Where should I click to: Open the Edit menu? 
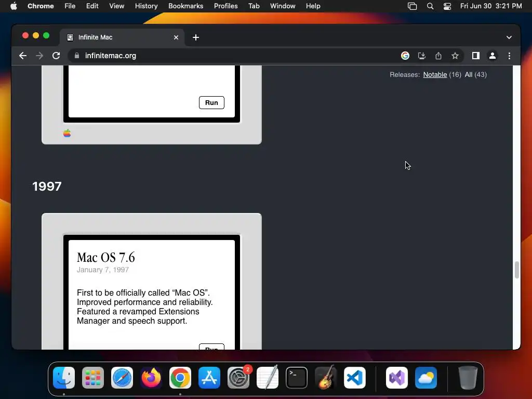[92, 6]
